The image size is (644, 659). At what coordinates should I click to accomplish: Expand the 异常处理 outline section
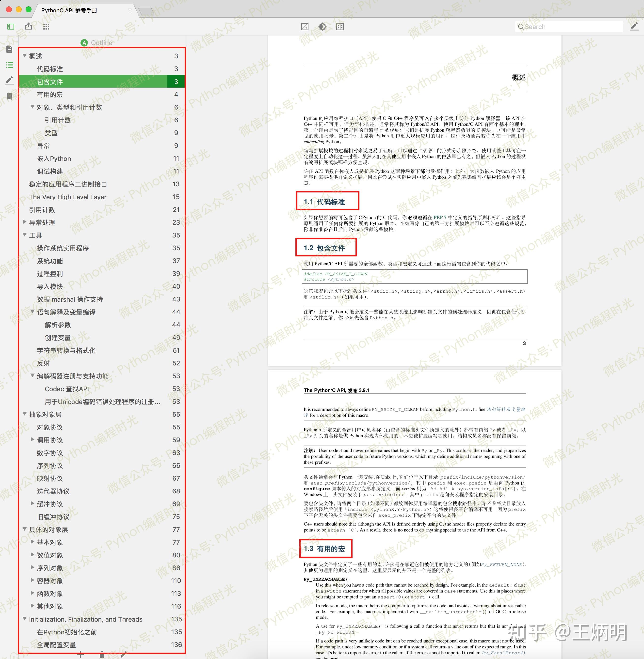[24, 222]
